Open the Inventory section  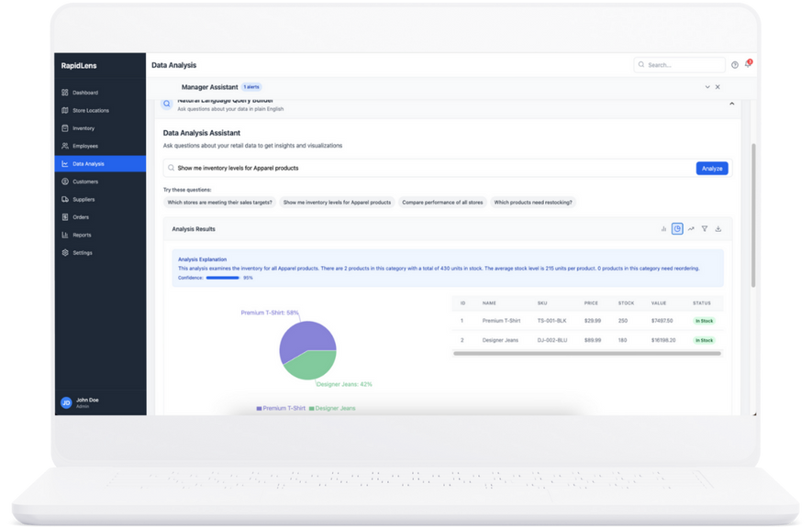point(100,128)
